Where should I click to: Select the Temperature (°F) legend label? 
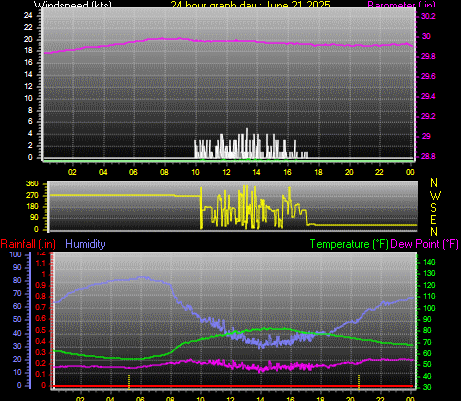(349, 244)
